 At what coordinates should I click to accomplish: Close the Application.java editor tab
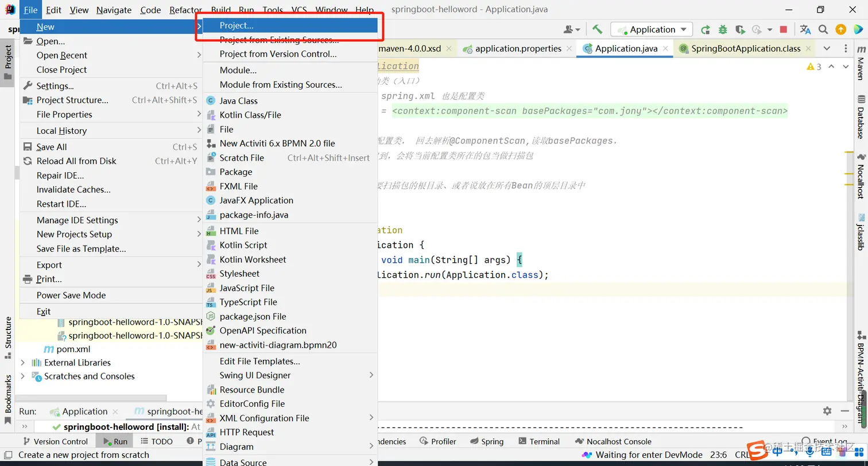(x=666, y=49)
